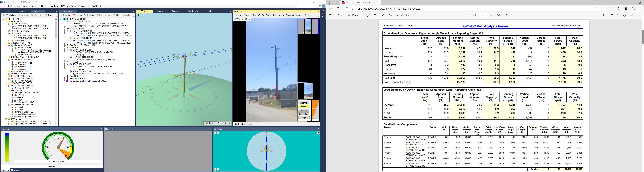Click the PDF page number field
This screenshot has height=172, width=644.
pos(483,15)
